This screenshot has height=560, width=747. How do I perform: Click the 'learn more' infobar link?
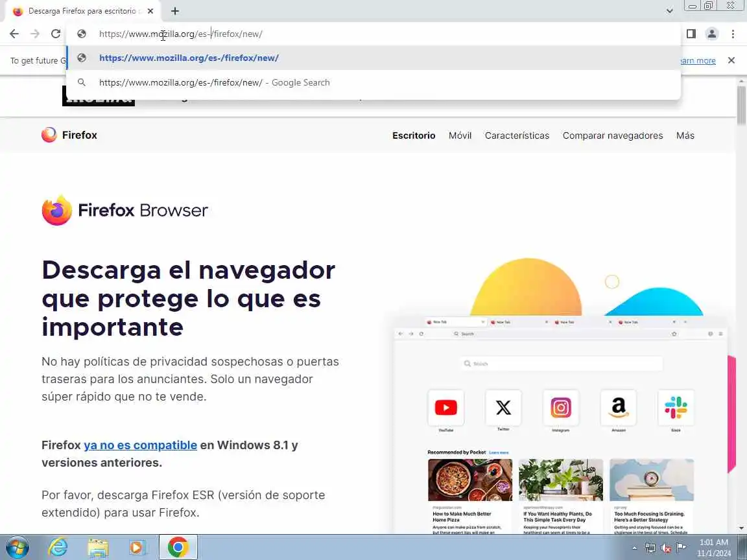pos(697,60)
